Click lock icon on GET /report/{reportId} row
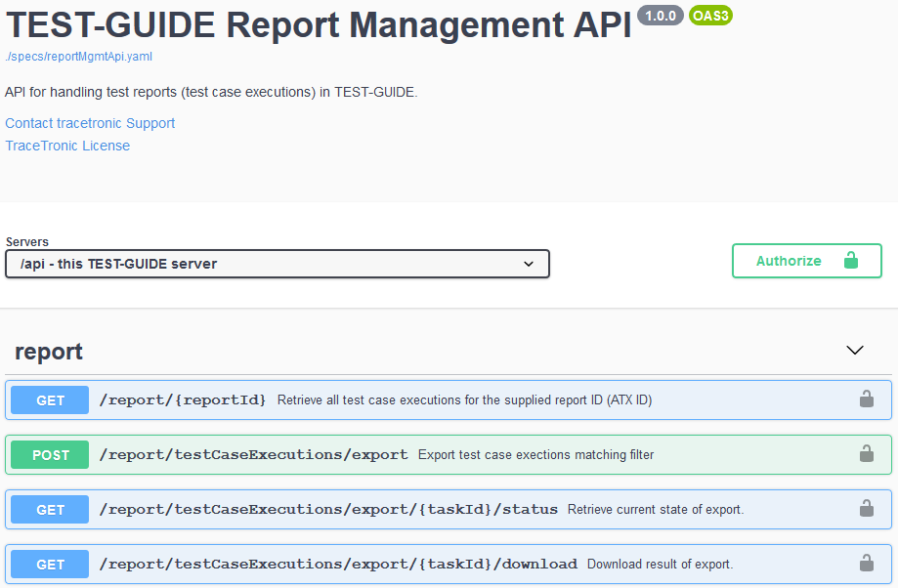Viewport: 898px width, 588px height. click(866, 399)
